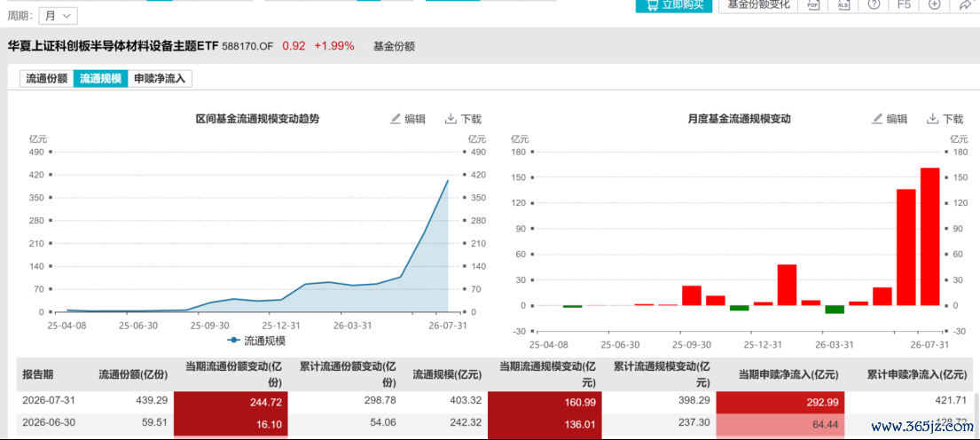Screen dimensions: 980x440
Task: Click the 237.30 cumulative scale change cell
Action: pos(694,422)
